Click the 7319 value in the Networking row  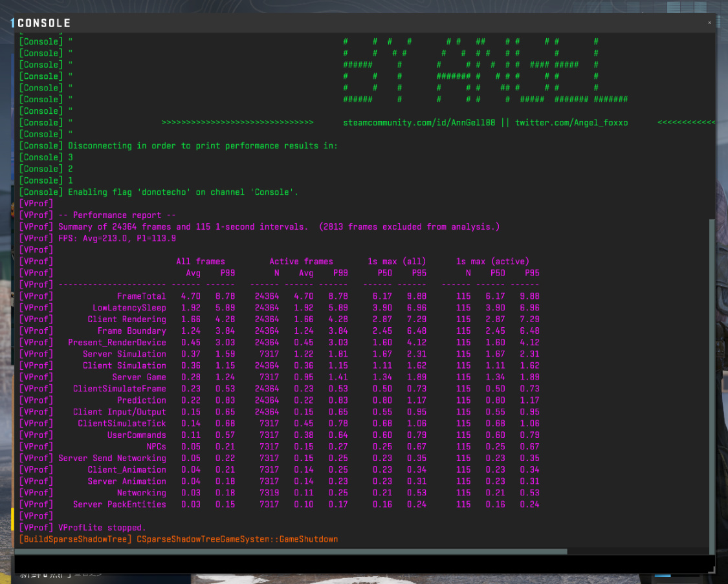(269, 493)
